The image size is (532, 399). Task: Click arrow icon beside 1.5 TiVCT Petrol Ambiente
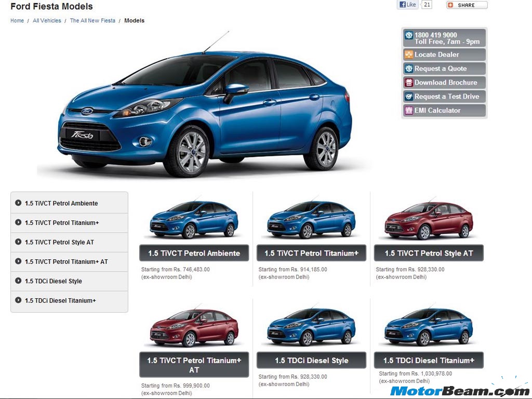[18, 203]
